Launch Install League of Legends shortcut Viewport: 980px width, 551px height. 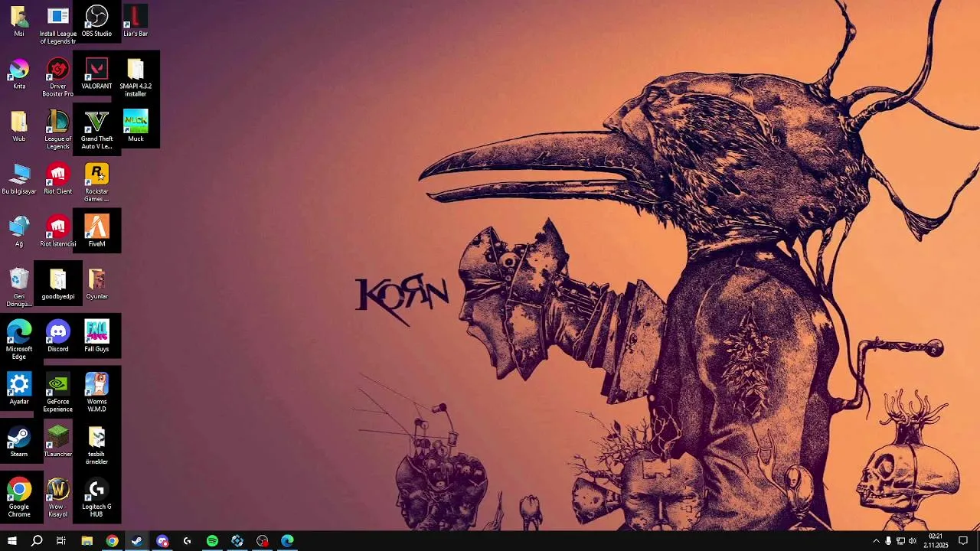(58, 25)
